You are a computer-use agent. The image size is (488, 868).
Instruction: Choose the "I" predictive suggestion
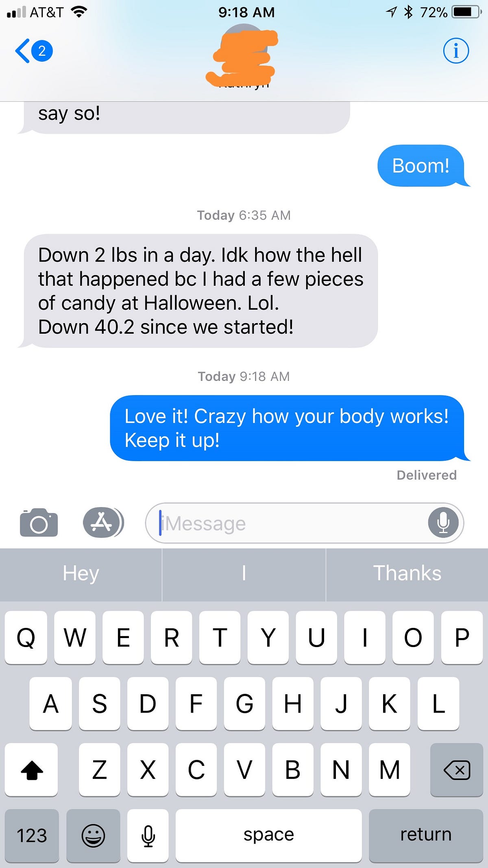click(244, 574)
